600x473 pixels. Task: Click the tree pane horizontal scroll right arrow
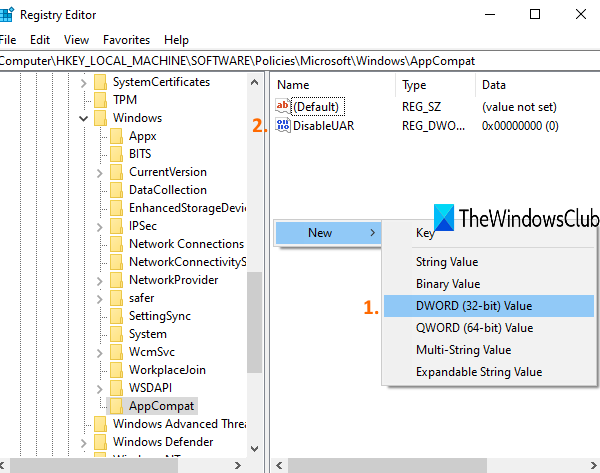point(238,465)
